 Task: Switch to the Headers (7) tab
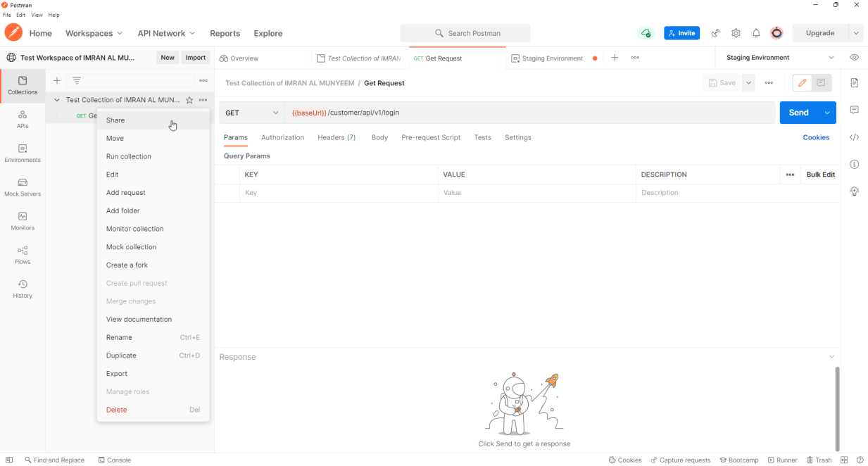(336, 137)
